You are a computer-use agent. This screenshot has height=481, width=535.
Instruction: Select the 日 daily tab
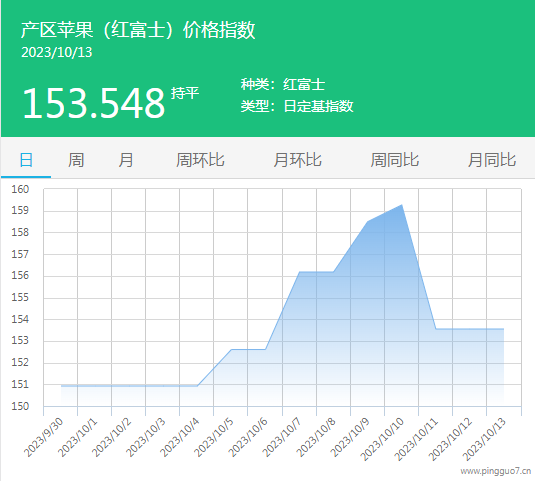(26, 160)
